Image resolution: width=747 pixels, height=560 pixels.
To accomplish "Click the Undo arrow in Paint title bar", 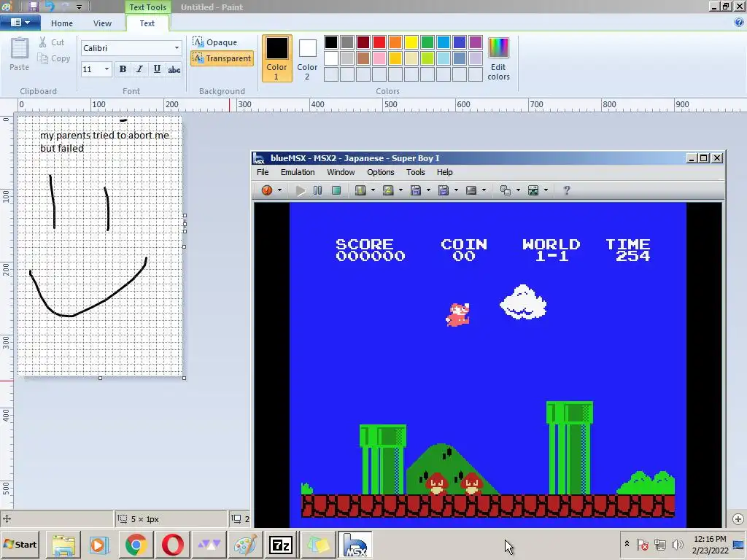I will click(50, 7).
